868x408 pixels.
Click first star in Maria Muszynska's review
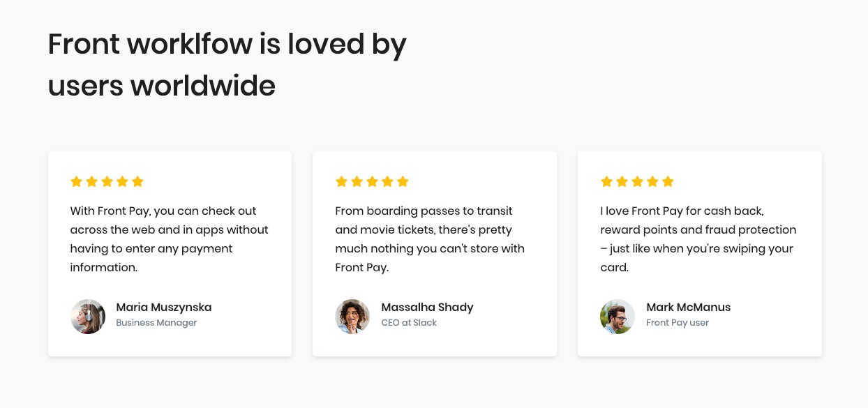point(76,181)
